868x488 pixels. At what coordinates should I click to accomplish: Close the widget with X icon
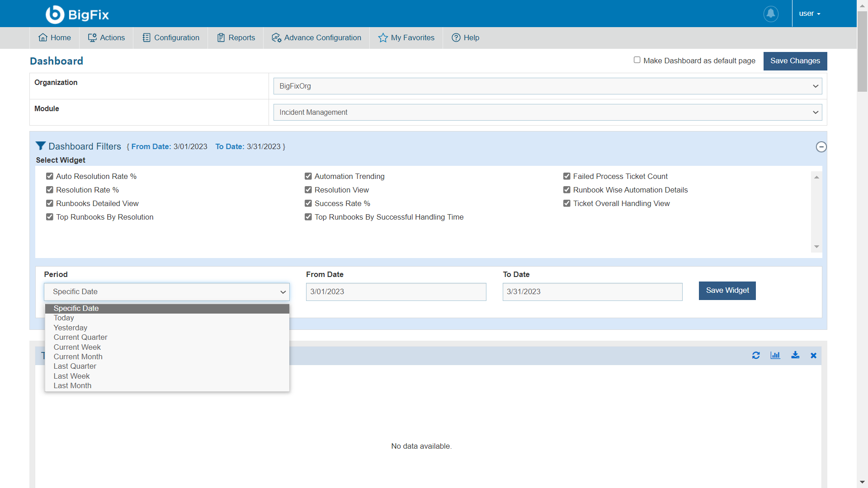pyautogui.click(x=813, y=356)
